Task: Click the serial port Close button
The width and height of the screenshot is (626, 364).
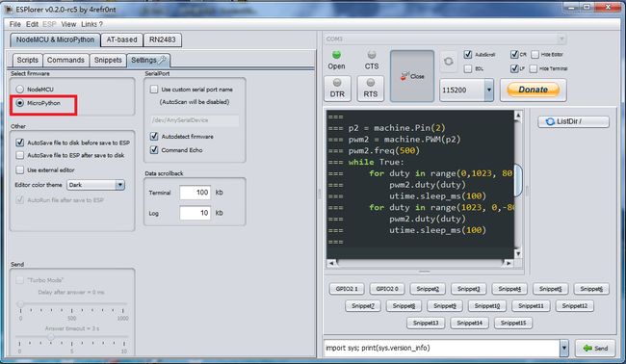Action: pos(412,76)
